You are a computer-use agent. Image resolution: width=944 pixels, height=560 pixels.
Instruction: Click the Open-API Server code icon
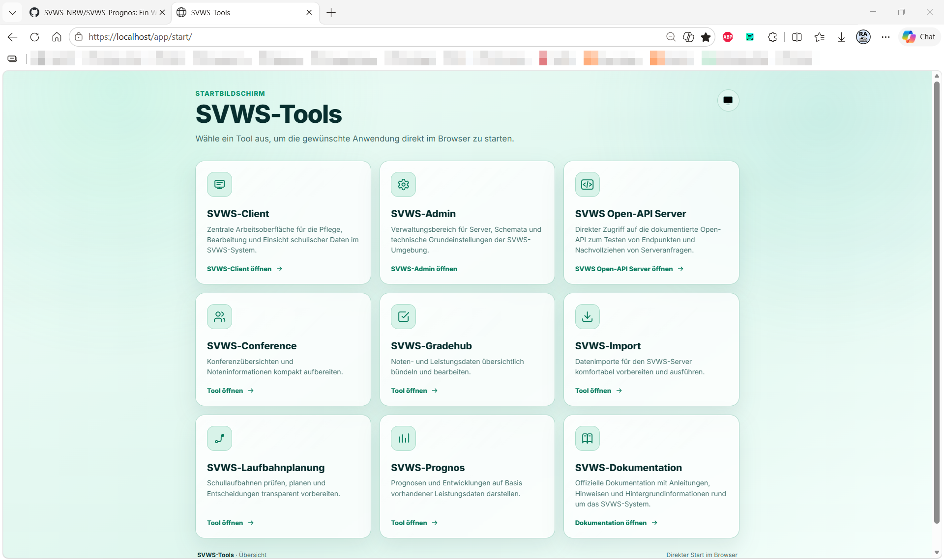pyautogui.click(x=588, y=184)
